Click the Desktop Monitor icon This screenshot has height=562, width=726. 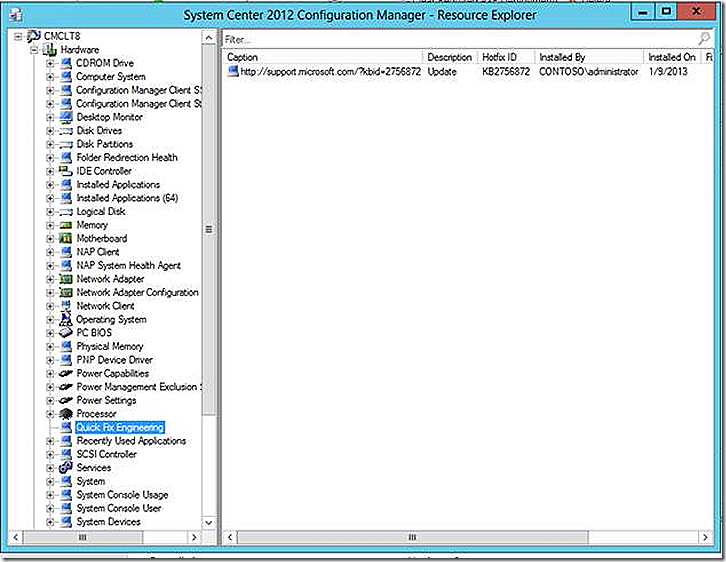click(66, 117)
